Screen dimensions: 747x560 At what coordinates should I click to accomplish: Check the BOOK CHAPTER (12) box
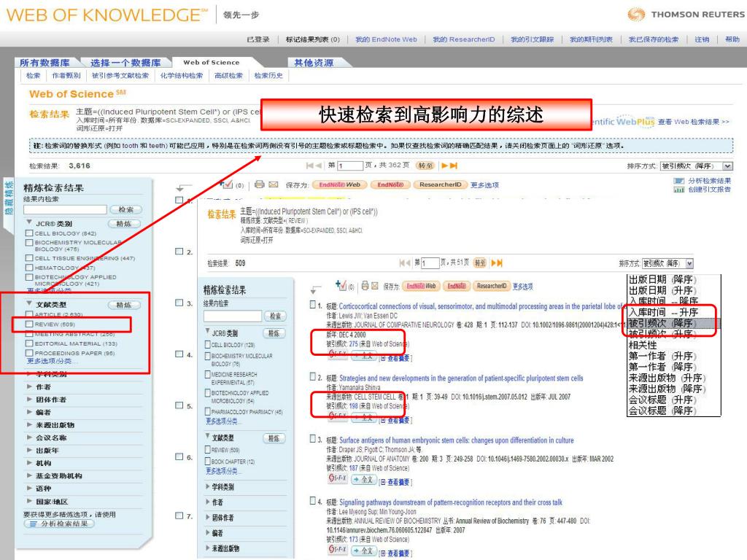(208, 462)
